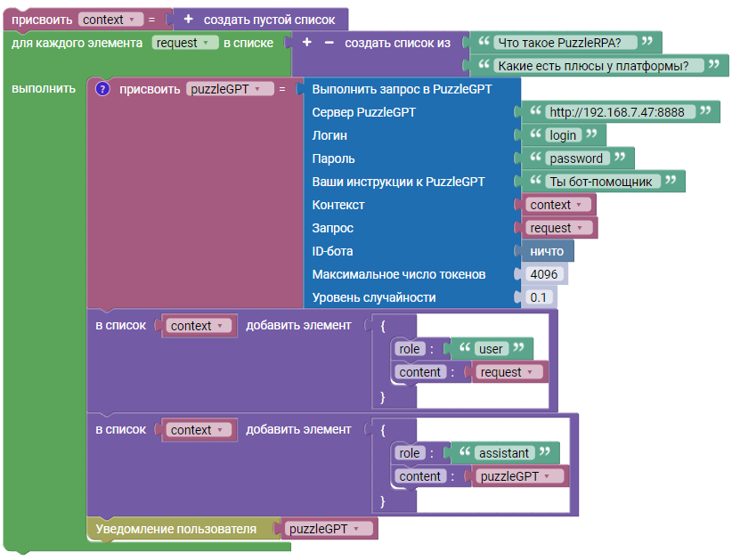740x560 pixels.
Task: Edit the 'Какие есть плюсы у платформы?' text field
Action: tap(599, 66)
